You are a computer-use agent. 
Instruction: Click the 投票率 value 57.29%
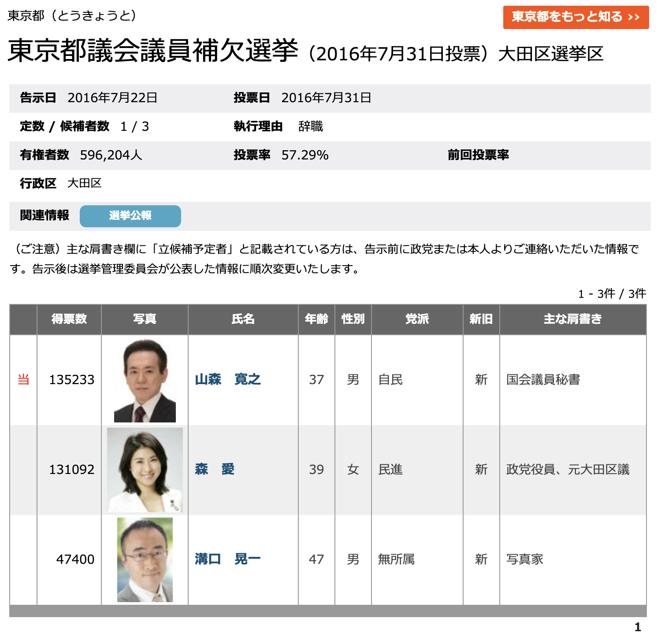305,155
